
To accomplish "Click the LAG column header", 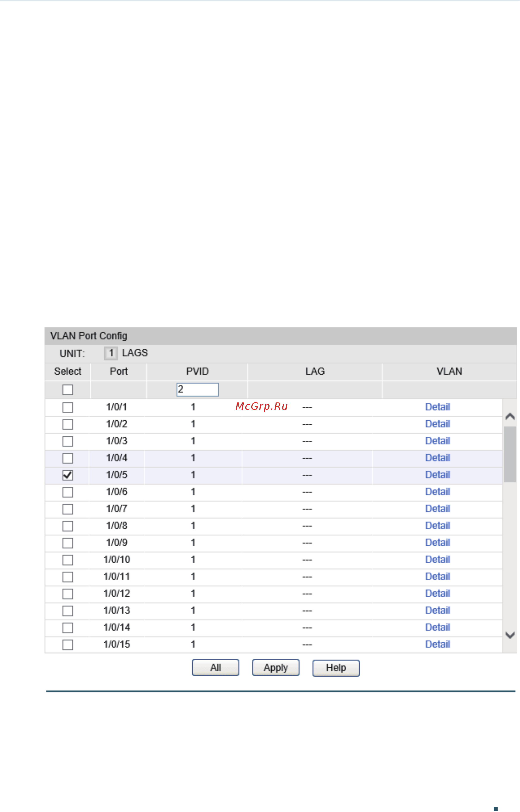I will click(315, 371).
